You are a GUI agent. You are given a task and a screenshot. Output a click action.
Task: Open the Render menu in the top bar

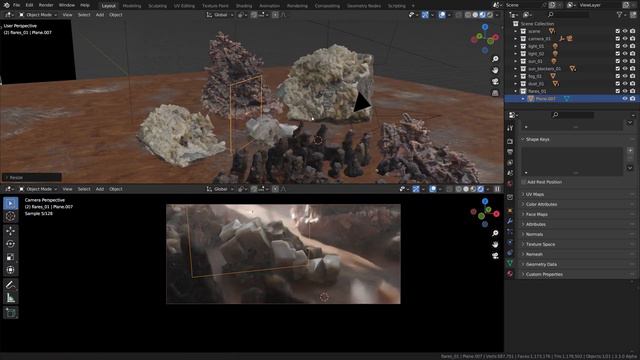46,5
